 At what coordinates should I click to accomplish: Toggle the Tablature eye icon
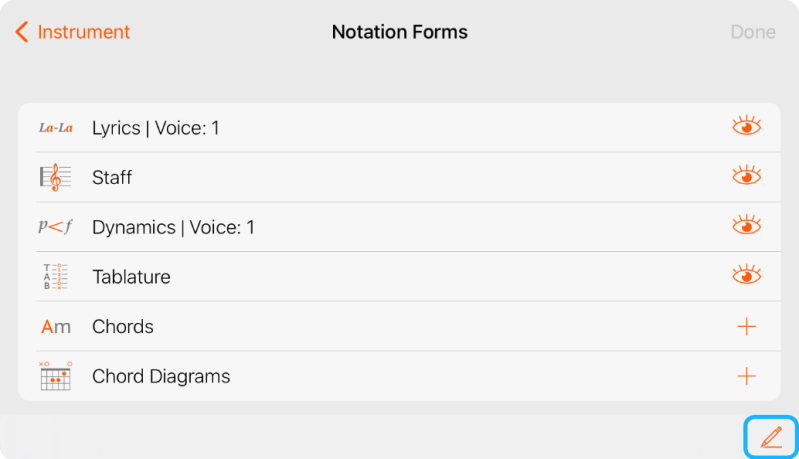pyautogui.click(x=746, y=276)
